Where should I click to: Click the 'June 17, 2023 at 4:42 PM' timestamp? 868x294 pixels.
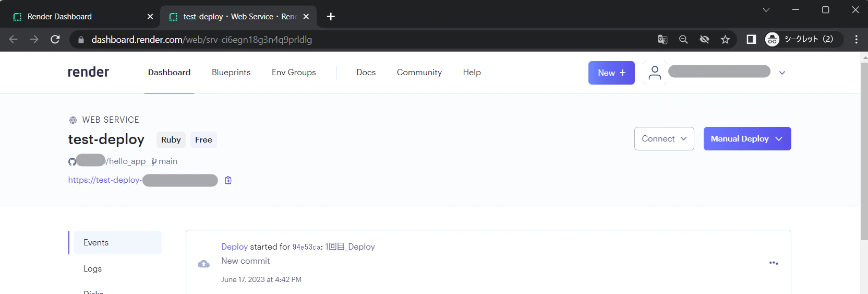click(x=261, y=280)
